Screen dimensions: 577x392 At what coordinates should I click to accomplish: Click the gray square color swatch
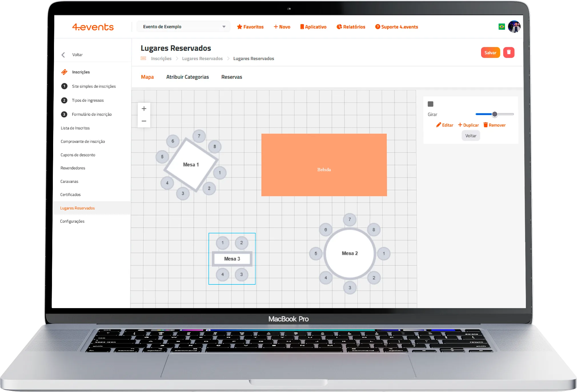pyautogui.click(x=430, y=104)
